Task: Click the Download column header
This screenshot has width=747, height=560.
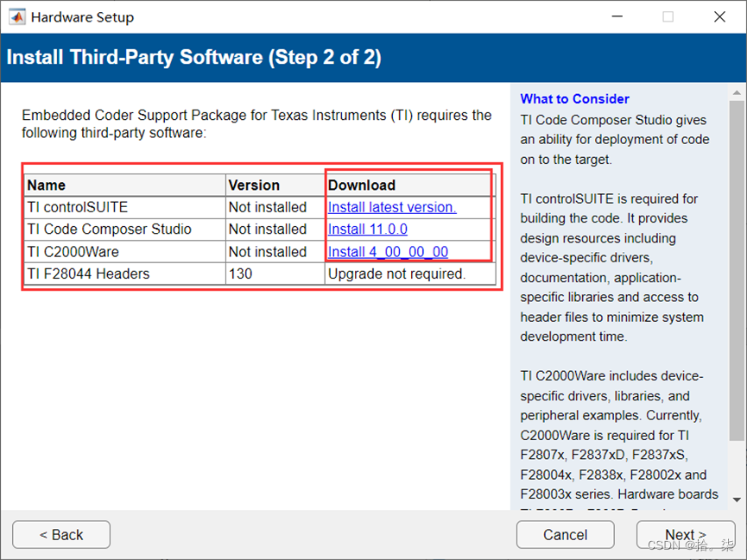Action: 410,185
